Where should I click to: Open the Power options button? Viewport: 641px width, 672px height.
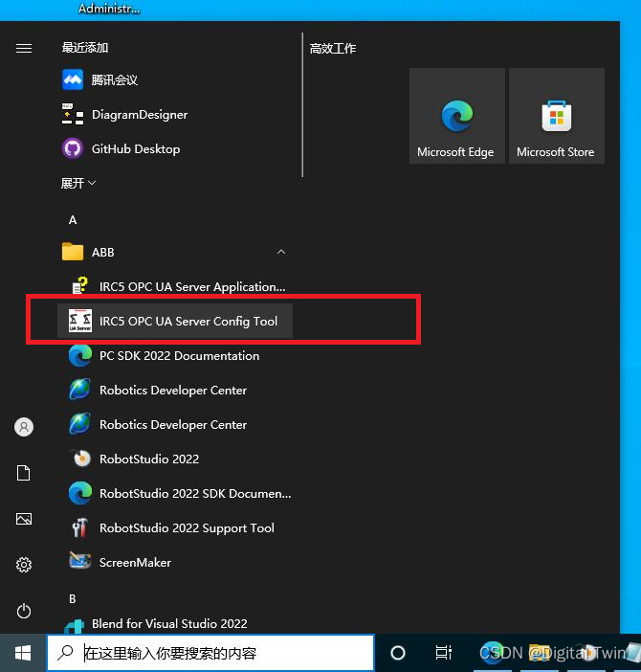point(24,611)
